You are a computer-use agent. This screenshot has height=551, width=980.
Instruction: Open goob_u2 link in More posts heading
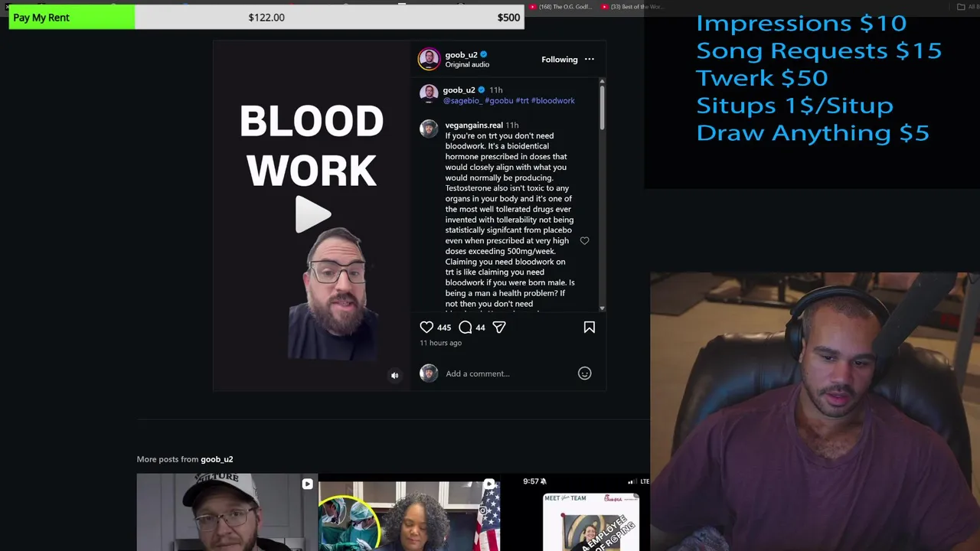[x=217, y=459]
